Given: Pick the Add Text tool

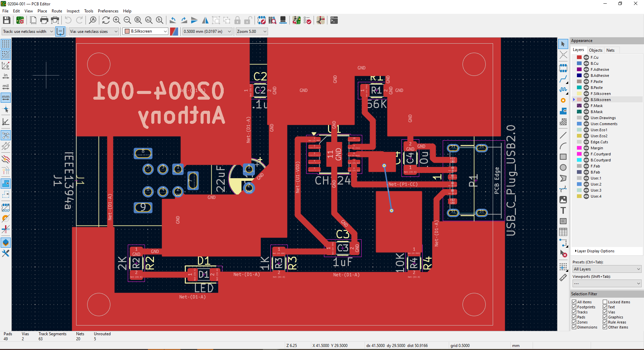Looking at the screenshot, I should click(x=563, y=210).
